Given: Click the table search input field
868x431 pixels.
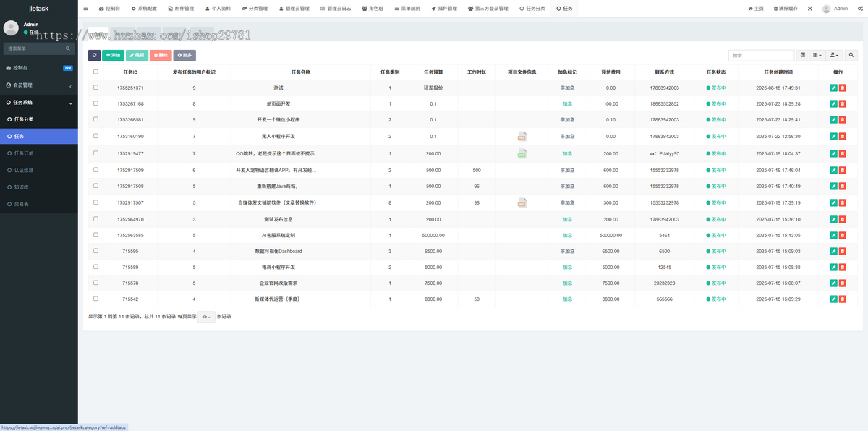Looking at the screenshot, I should [x=762, y=55].
